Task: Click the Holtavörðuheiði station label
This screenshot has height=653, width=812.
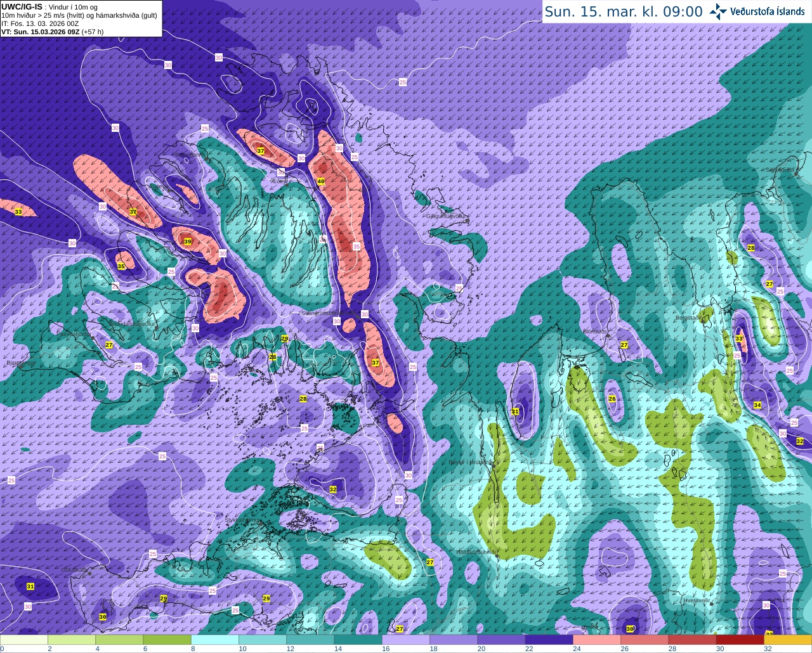Action: pos(476,552)
